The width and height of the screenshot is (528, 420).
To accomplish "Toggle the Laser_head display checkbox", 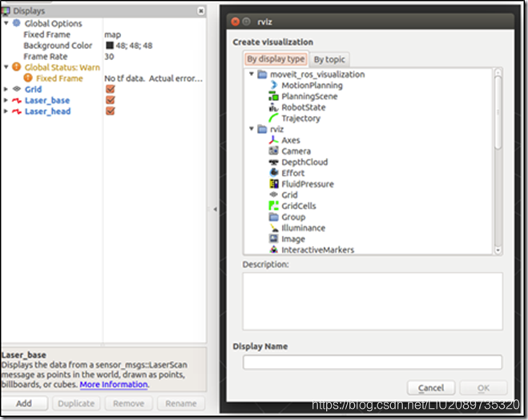I will pos(110,111).
